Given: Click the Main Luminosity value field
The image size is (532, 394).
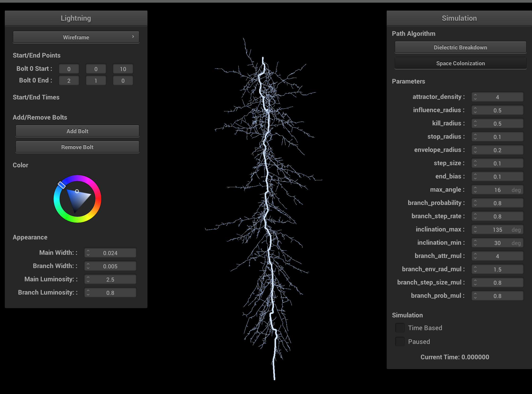Looking at the screenshot, I should click(x=110, y=279).
